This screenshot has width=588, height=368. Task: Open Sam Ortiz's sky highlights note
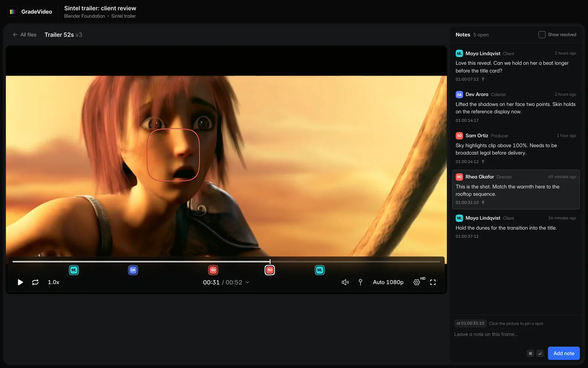tap(516, 148)
